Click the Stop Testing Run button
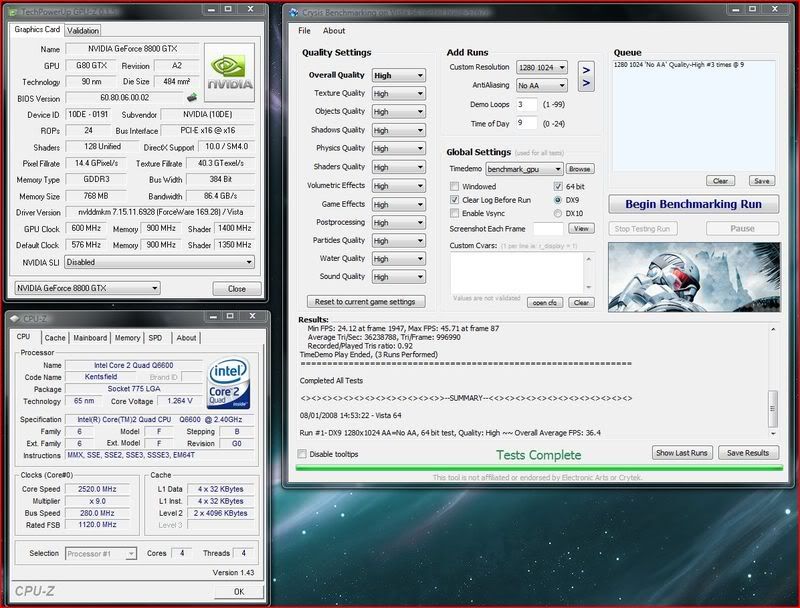 click(x=643, y=229)
